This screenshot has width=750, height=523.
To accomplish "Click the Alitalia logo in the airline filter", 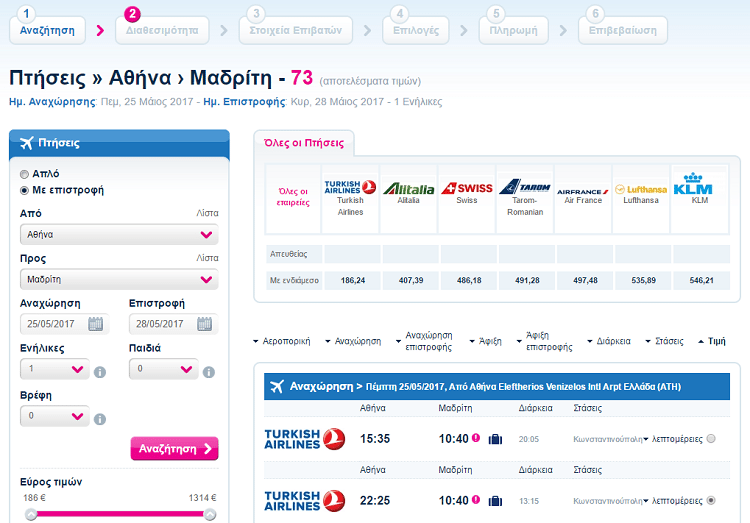I will point(408,189).
